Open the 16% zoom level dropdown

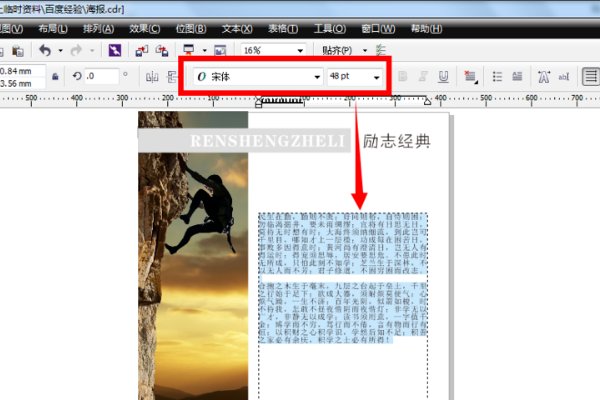tap(300, 51)
